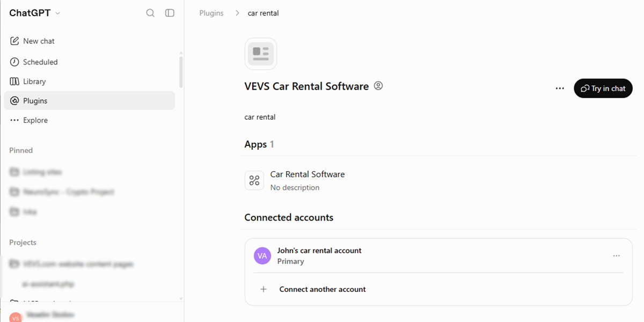Click the user avatar icon in sidebar
Viewport: 644px width, 322px height.
pos(16,317)
